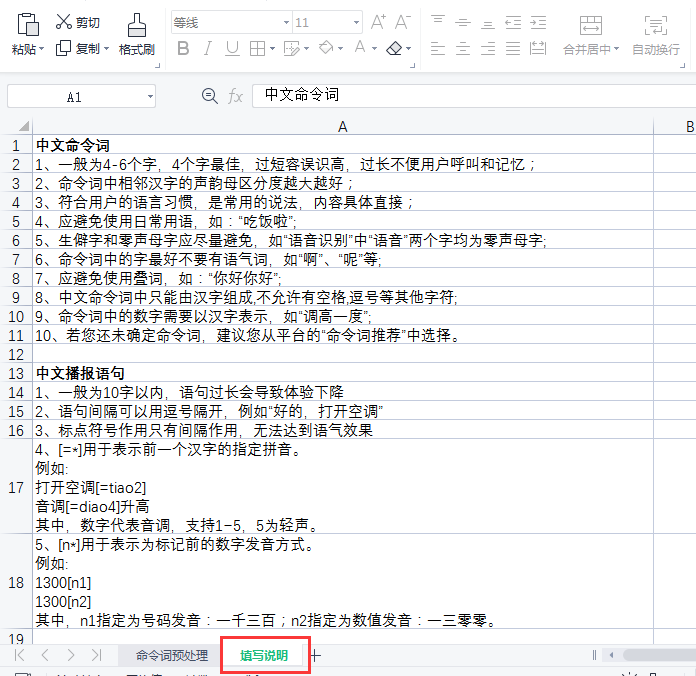Toggle italic formatting
Image resolution: width=696 pixels, height=676 pixels.
[x=208, y=48]
